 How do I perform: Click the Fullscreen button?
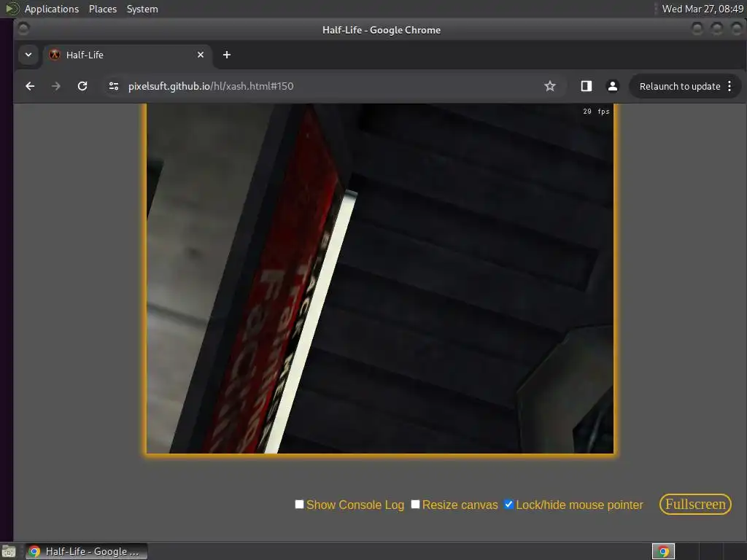click(x=695, y=505)
